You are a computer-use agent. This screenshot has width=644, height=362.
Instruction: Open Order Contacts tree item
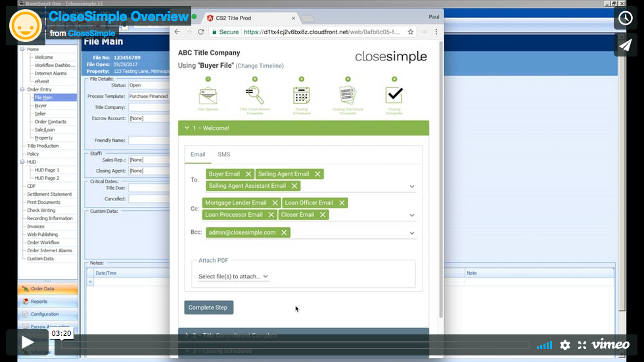click(50, 122)
